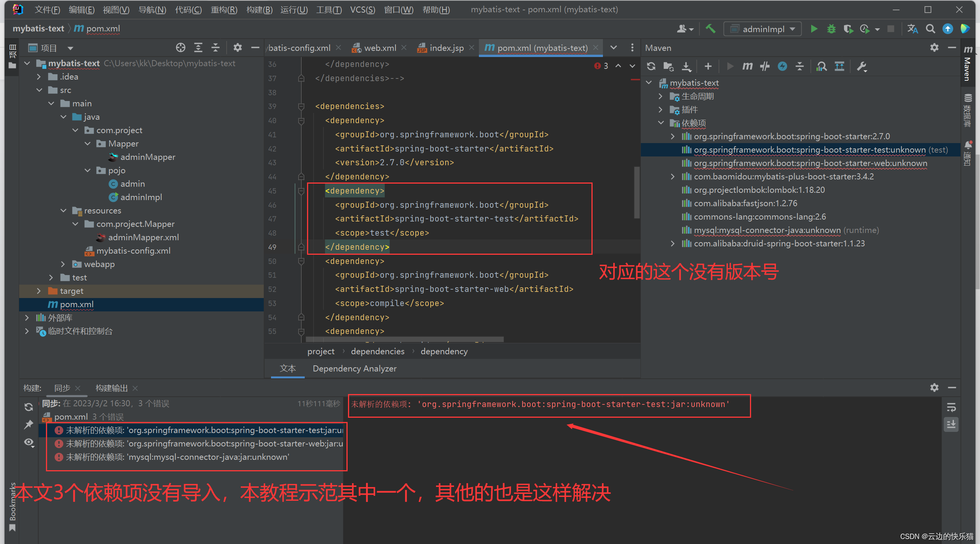Open the Dependency Analyzer tab
This screenshot has width=980, height=544.
(354, 369)
